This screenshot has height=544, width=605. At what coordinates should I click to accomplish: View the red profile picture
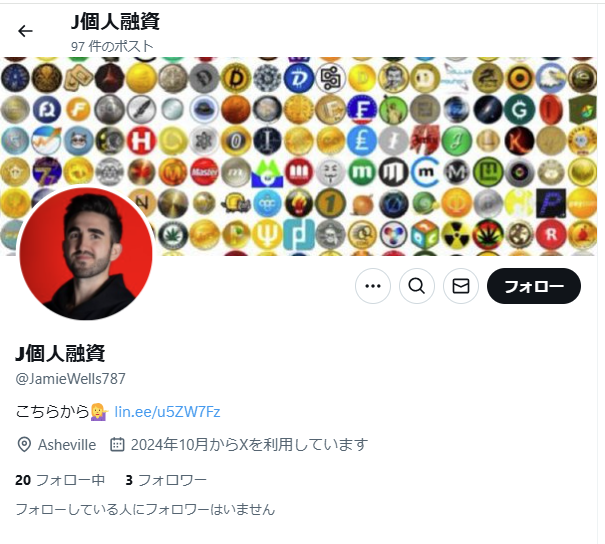86,254
